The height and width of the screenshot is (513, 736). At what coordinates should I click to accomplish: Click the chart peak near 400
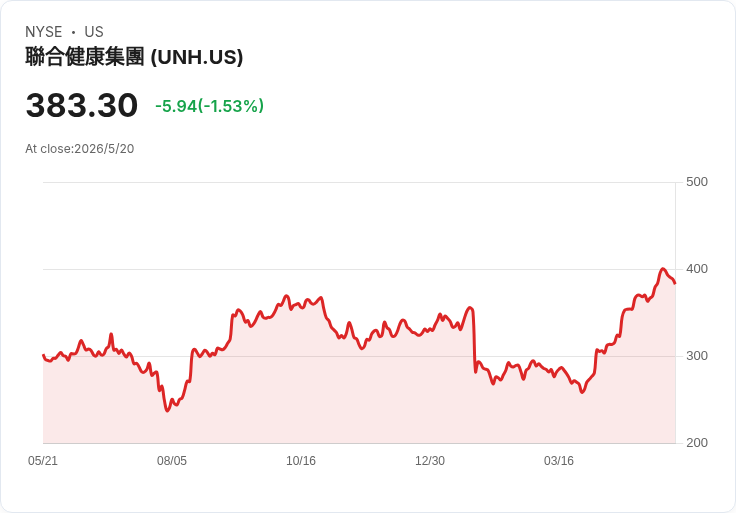tap(663, 269)
